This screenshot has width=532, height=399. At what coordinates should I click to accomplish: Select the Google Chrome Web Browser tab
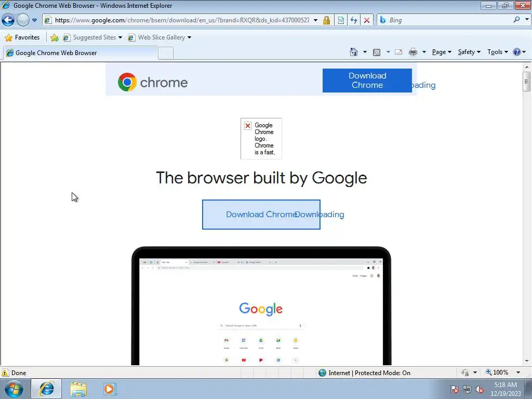(80, 53)
